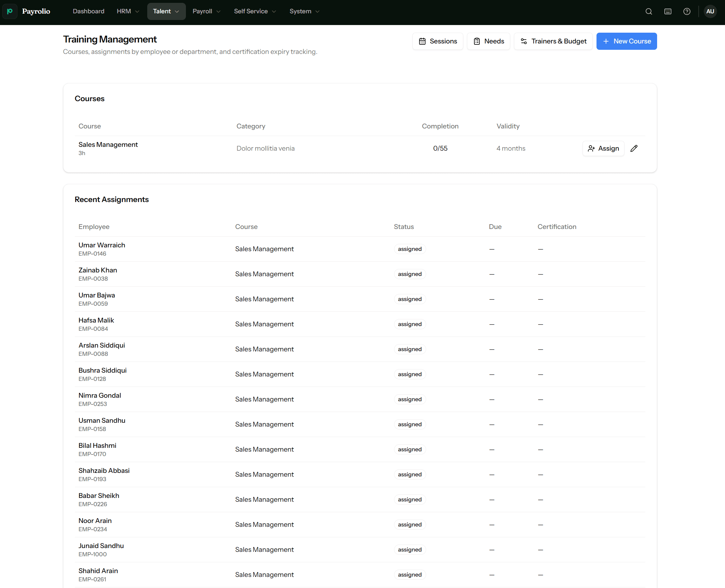Click the Trainers & Budget sliders icon
This screenshot has height=588, width=725.
click(524, 41)
